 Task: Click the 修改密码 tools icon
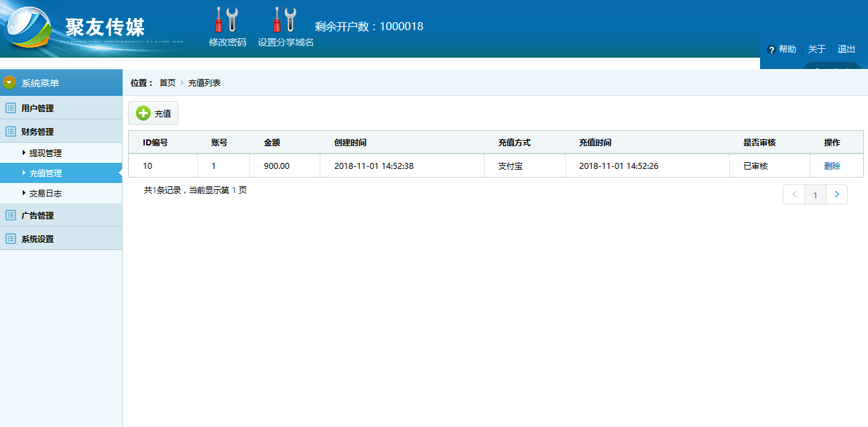point(227,19)
